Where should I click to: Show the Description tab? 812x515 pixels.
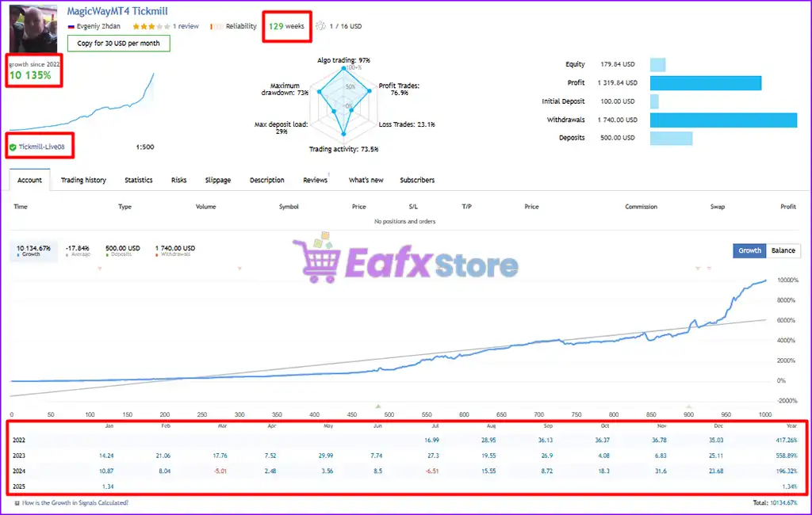(x=267, y=180)
